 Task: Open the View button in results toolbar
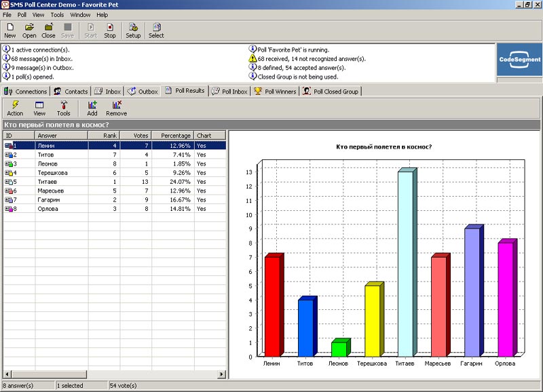39,108
